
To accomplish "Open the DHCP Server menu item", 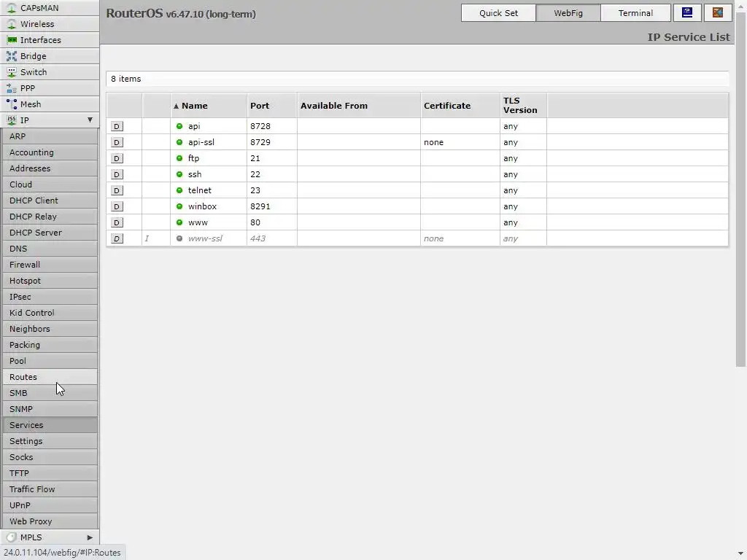I will [50, 233].
